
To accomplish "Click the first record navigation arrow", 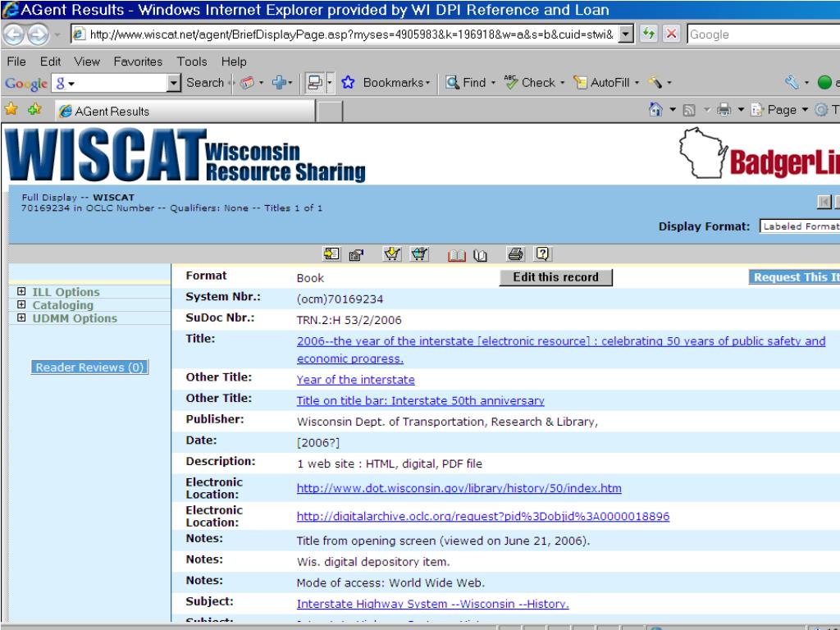I will 824,202.
